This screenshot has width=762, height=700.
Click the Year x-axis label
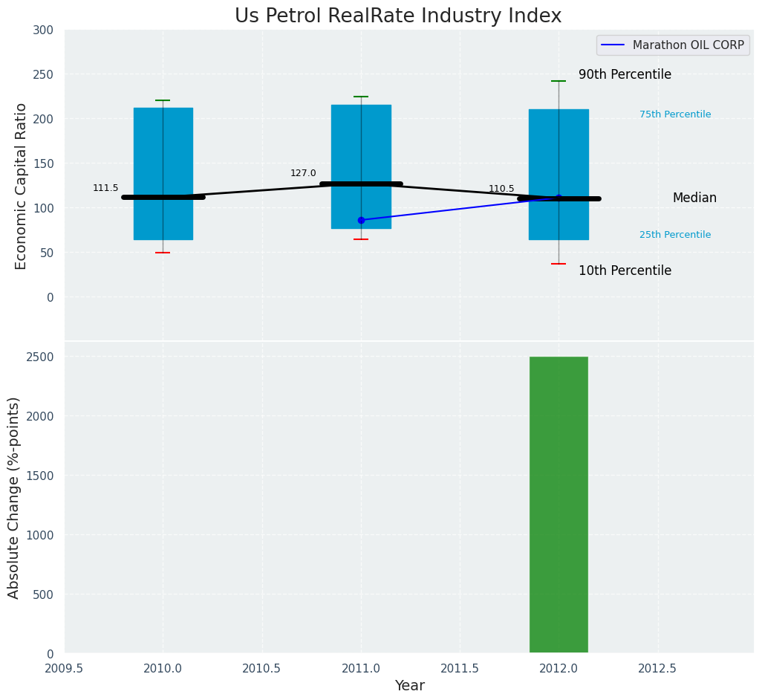click(x=409, y=686)
